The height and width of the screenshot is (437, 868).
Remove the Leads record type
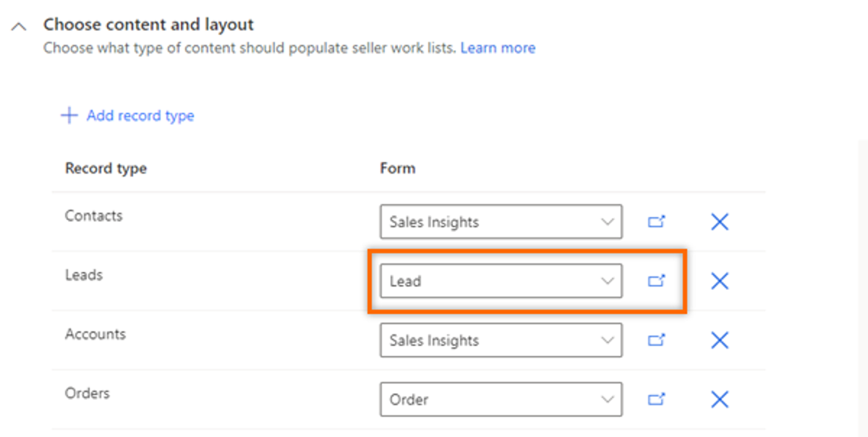coord(719,281)
